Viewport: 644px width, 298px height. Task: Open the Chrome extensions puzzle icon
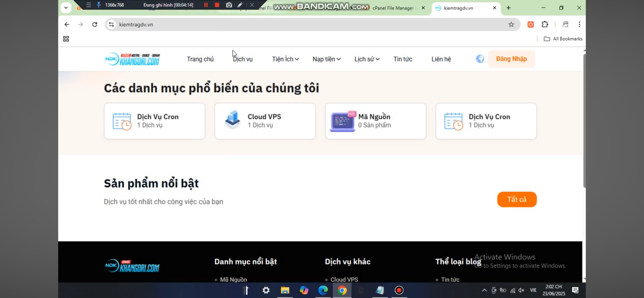tap(545, 25)
